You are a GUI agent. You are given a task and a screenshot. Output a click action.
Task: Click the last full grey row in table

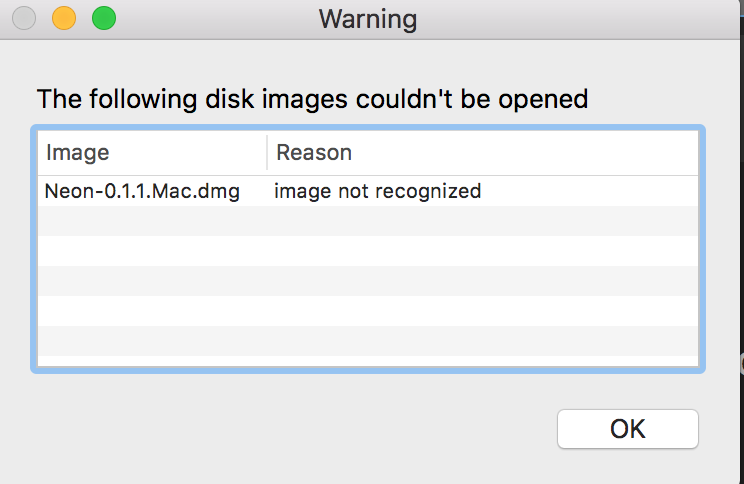[x=368, y=340]
